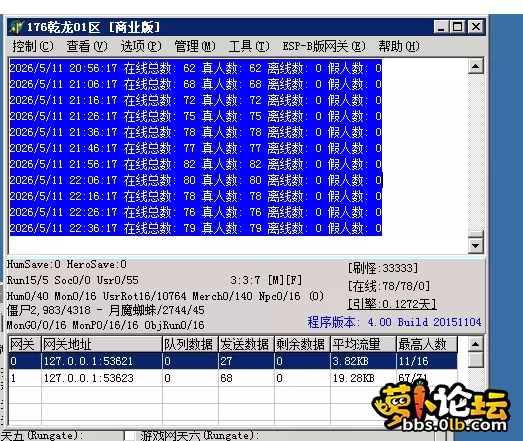The height and width of the screenshot is (441, 523).
Task: Select log line 2026/5/11 21:26:17
Action: pyautogui.click(x=196, y=116)
